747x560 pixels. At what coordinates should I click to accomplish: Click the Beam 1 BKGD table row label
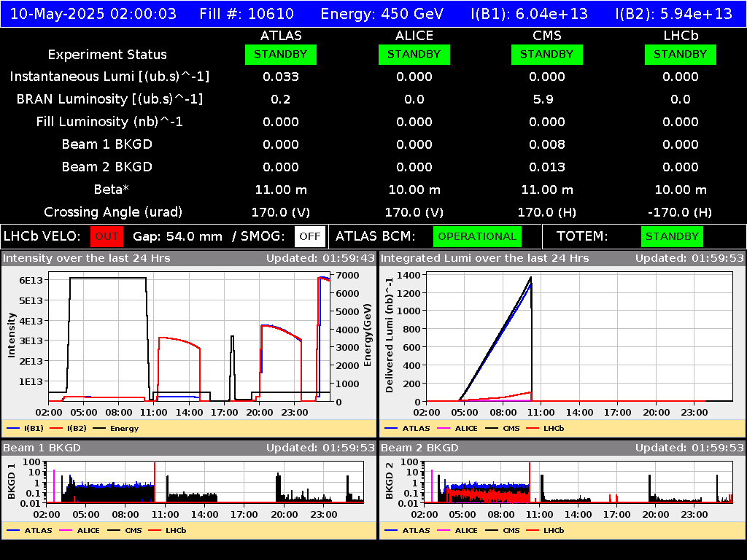[x=107, y=144]
